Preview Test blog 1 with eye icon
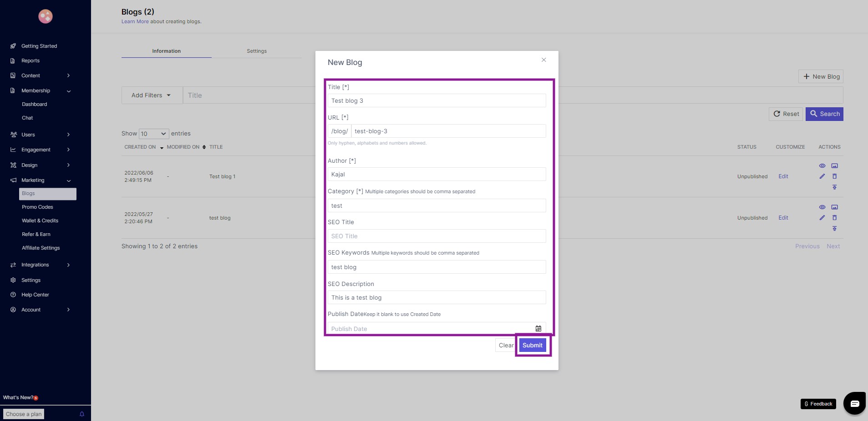Image resolution: width=868 pixels, height=421 pixels. click(x=822, y=166)
